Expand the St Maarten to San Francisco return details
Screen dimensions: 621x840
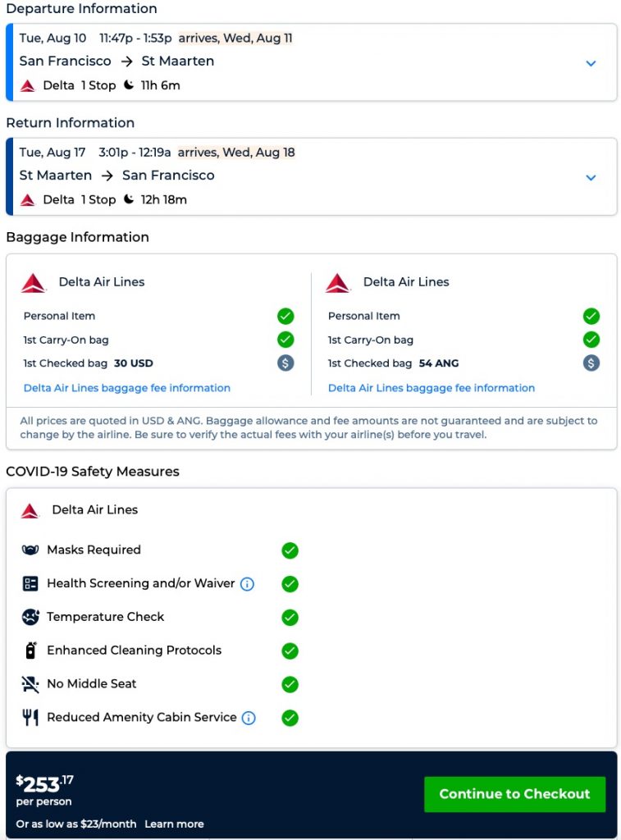tap(591, 177)
